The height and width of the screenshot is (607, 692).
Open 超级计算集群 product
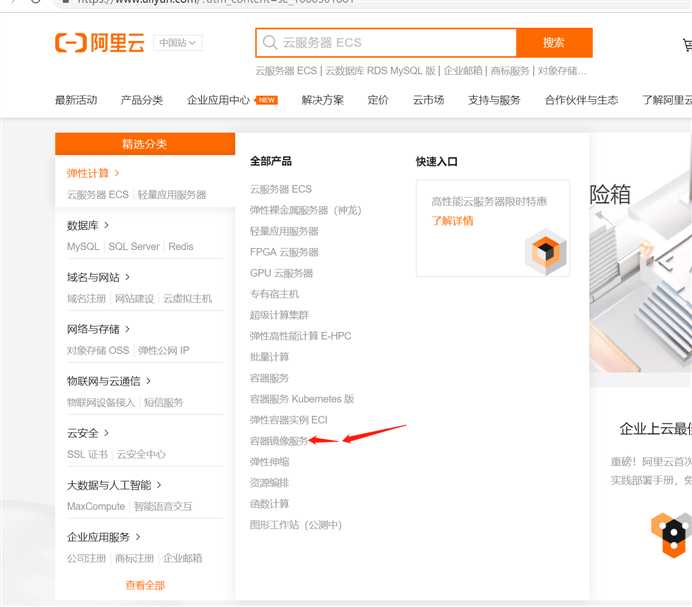tap(279, 315)
